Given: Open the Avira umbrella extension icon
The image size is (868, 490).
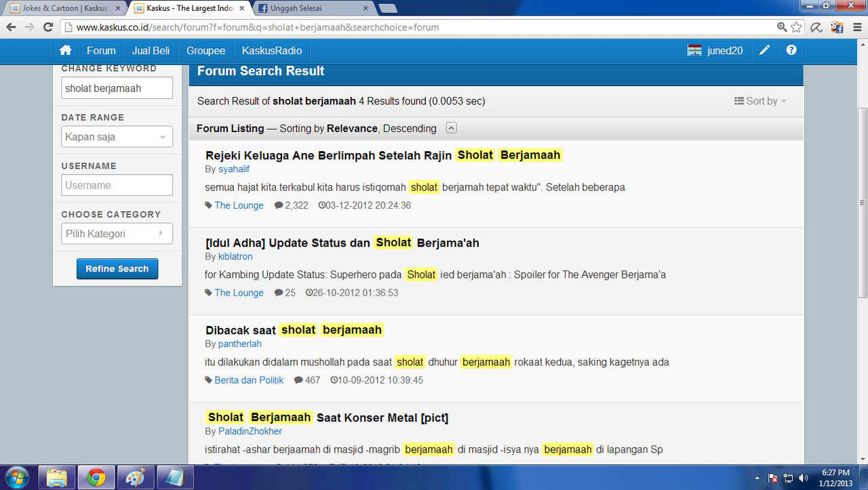Looking at the screenshot, I should tap(817, 27).
